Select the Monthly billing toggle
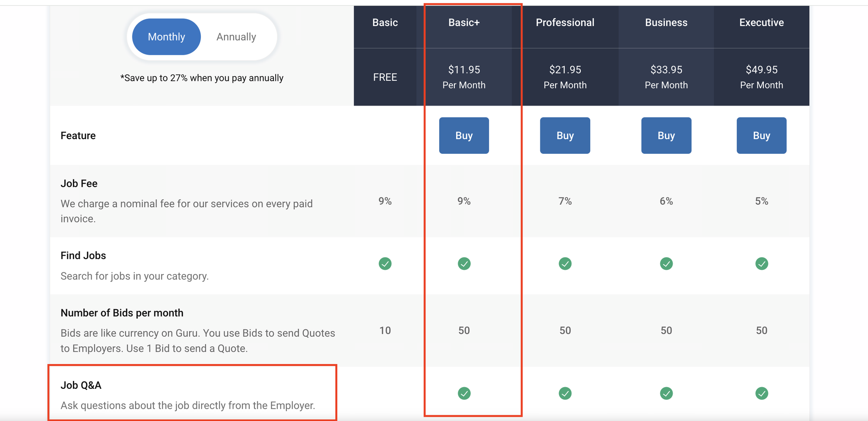The image size is (868, 421). (x=166, y=37)
